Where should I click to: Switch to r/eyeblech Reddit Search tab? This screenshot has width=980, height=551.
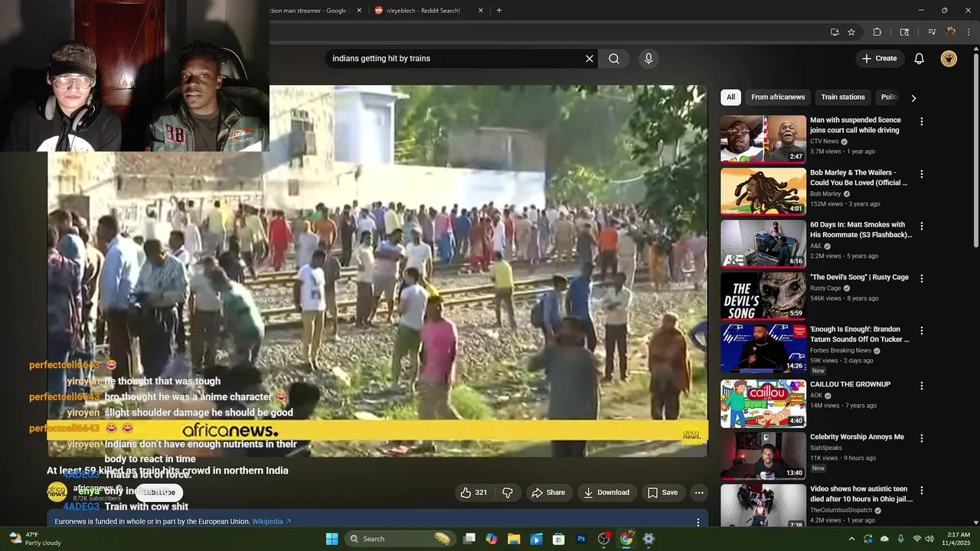point(423,11)
